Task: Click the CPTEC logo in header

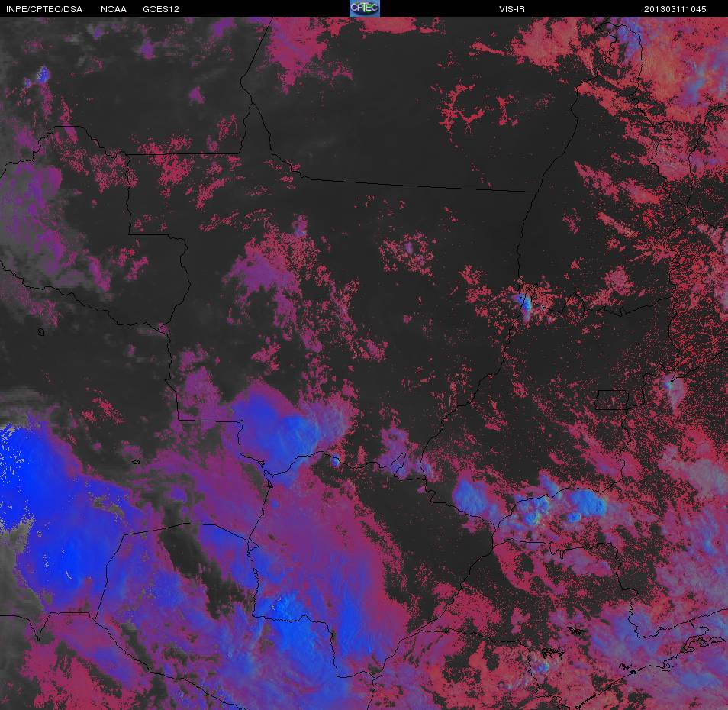Action: click(365, 8)
